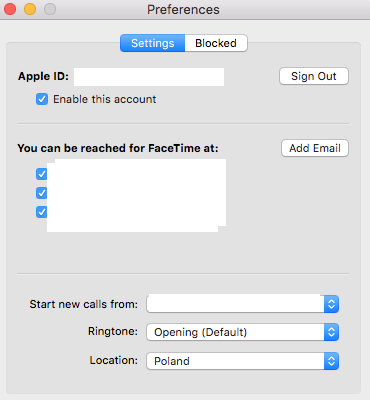This screenshot has height=400, width=370.
Task: Click the Enable this account label
Action: pyautogui.click(x=105, y=99)
